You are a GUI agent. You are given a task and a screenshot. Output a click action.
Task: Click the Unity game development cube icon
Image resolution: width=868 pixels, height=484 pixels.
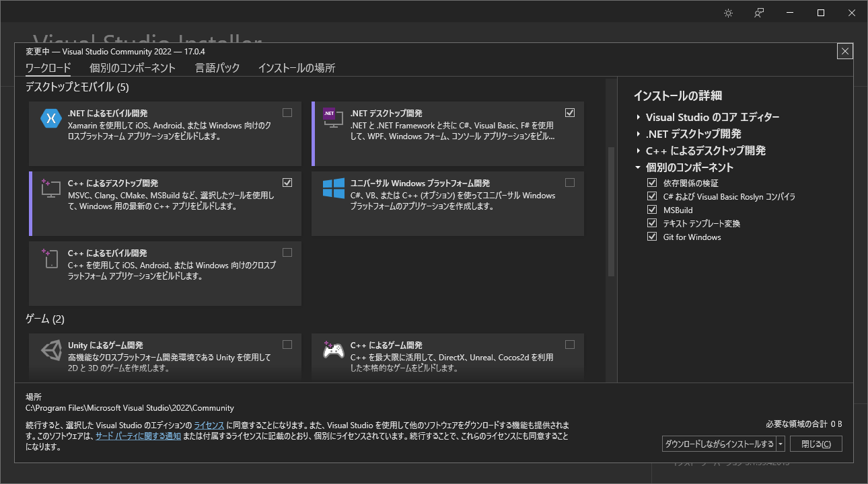[x=51, y=350]
